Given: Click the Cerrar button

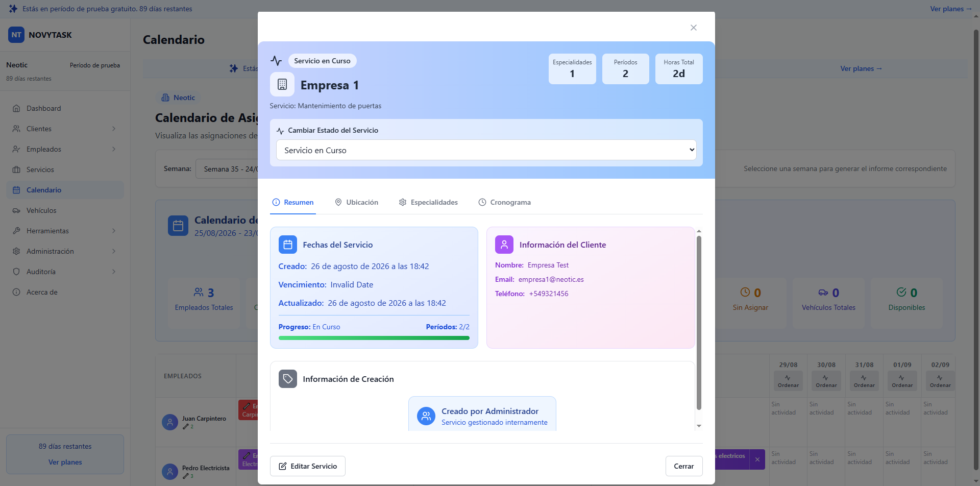Looking at the screenshot, I should pos(684,466).
